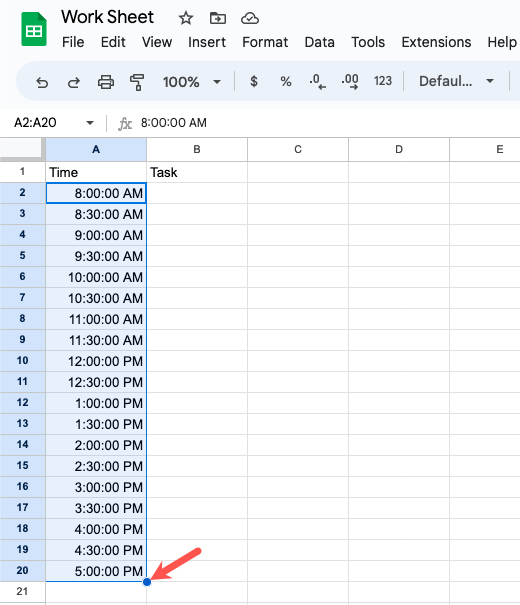Click the fx function icon
The height and width of the screenshot is (605, 520).
125,124
